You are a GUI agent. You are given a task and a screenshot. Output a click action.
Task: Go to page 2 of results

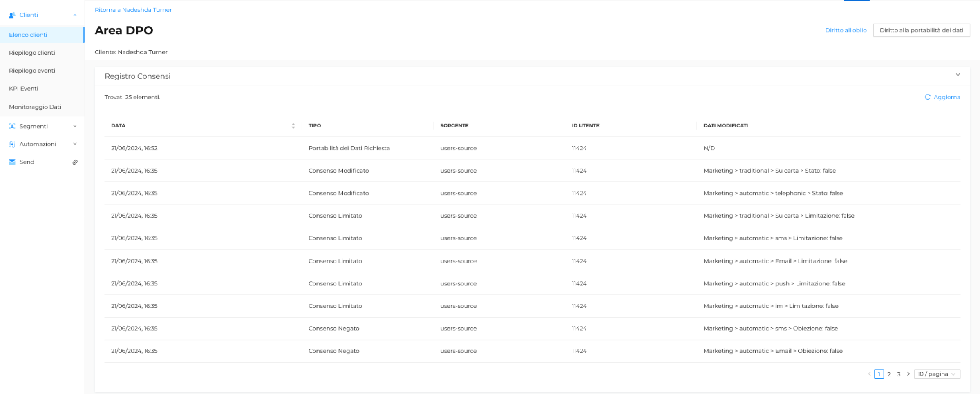889,374
